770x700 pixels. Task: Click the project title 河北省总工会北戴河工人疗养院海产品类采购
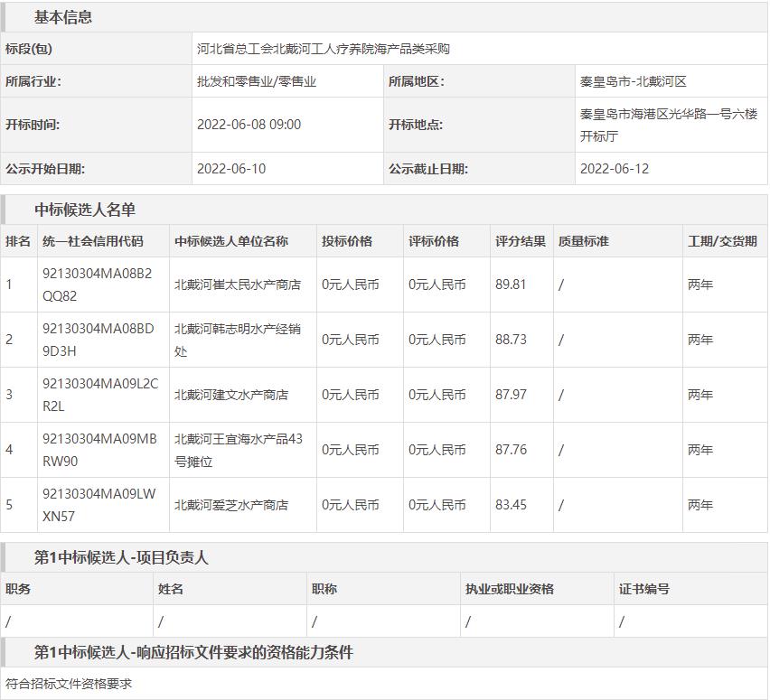click(323, 49)
